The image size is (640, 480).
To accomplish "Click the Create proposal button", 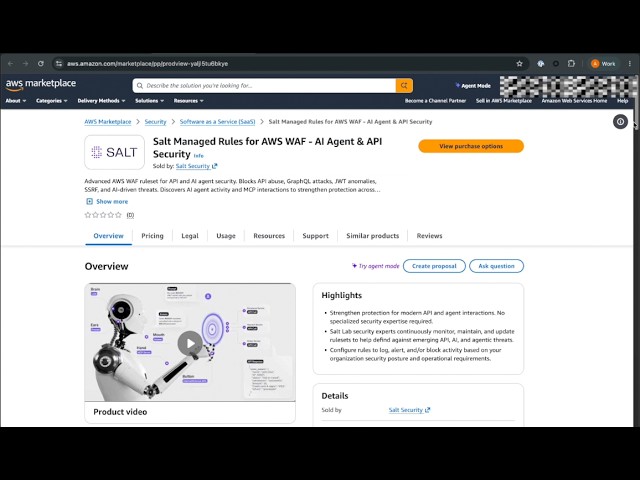I will click(x=434, y=266).
